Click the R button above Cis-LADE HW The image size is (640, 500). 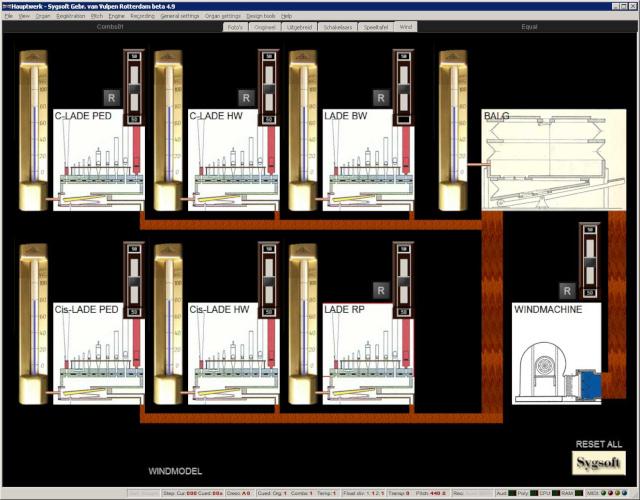[245, 289]
